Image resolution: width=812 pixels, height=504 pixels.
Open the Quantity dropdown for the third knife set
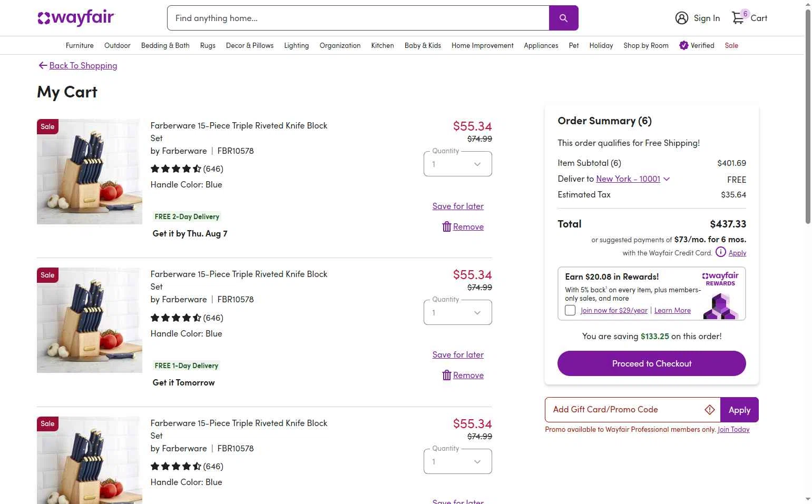click(458, 461)
